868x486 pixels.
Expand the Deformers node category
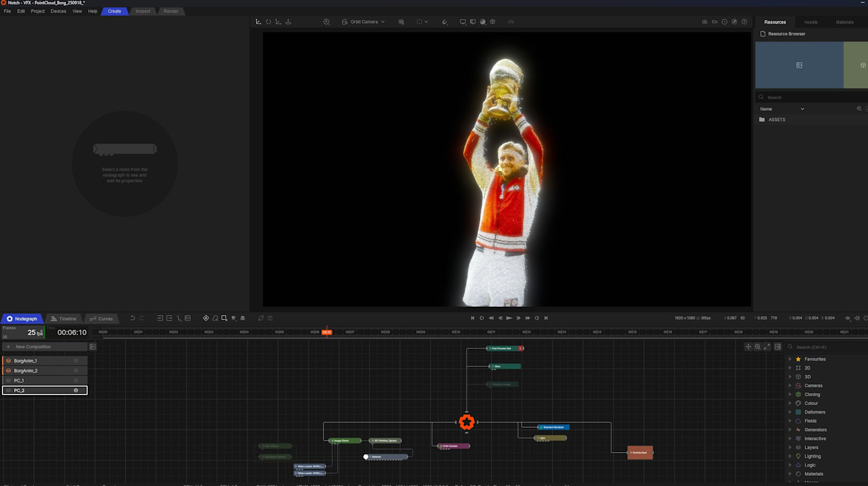coord(790,412)
